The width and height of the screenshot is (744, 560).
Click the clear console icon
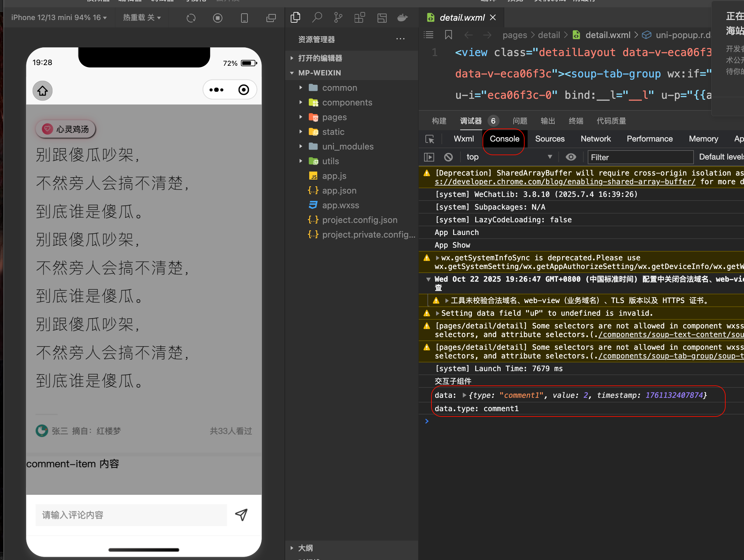[448, 157]
